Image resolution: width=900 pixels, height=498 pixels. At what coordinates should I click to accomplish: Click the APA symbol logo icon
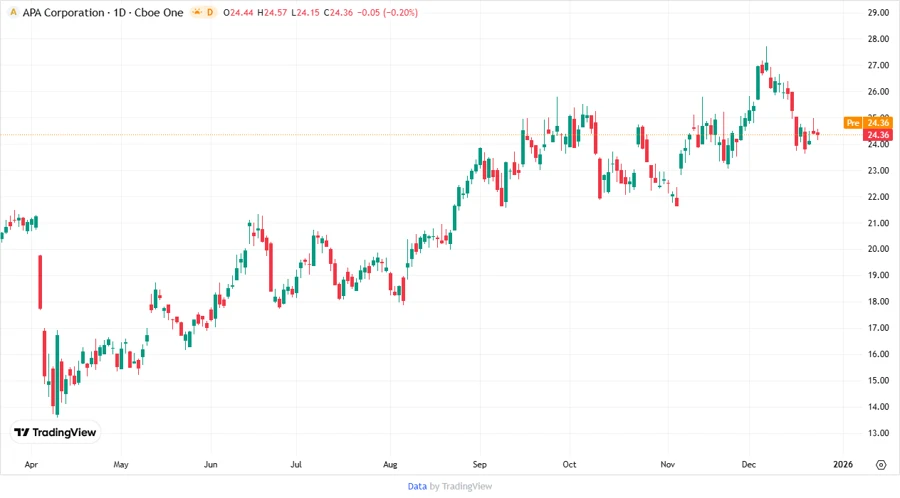pos(13,12)
